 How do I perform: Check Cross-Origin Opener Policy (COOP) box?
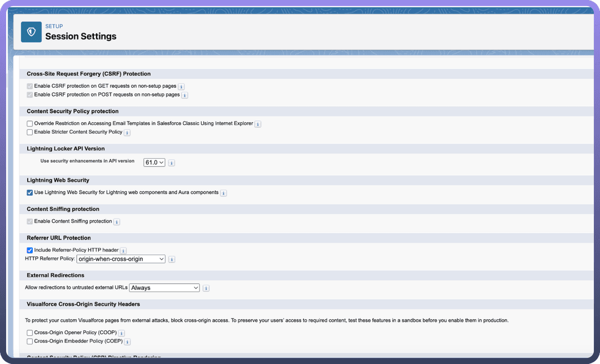click(x=30, y=332)
